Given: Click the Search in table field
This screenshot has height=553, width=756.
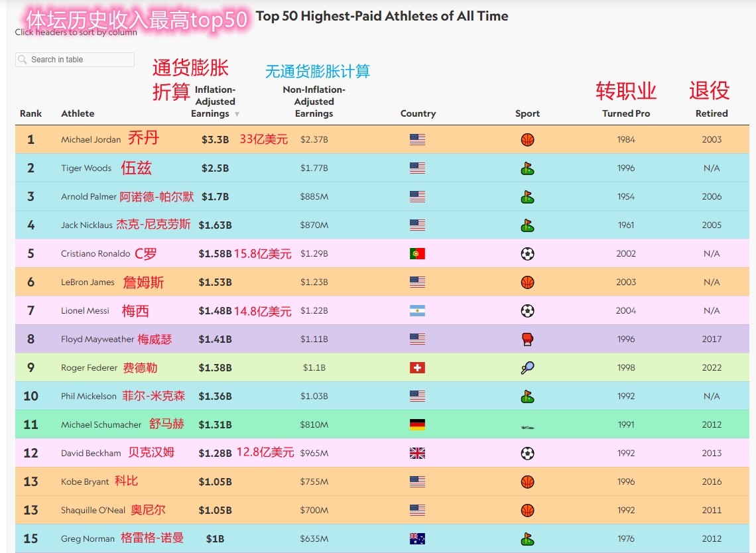Looking at the screenshot, I should click(x=75, y=59).
